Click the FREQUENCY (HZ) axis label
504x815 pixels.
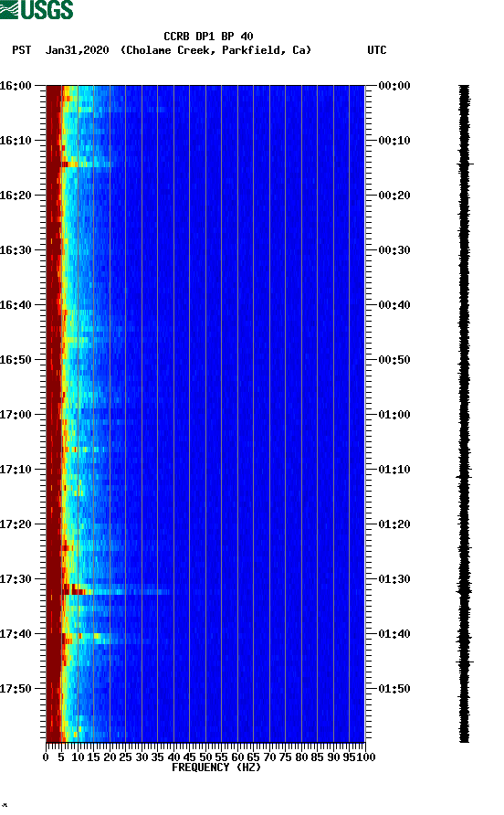[x=216, y=767]
